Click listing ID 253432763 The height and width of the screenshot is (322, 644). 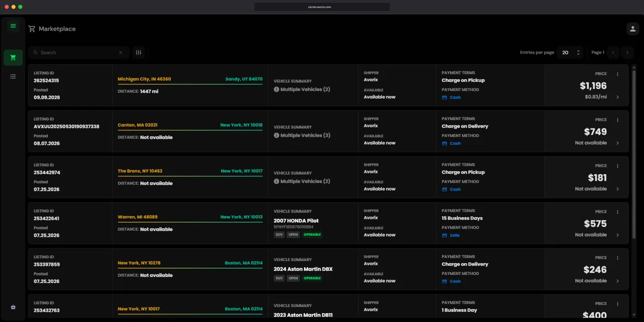click(47, 310)
